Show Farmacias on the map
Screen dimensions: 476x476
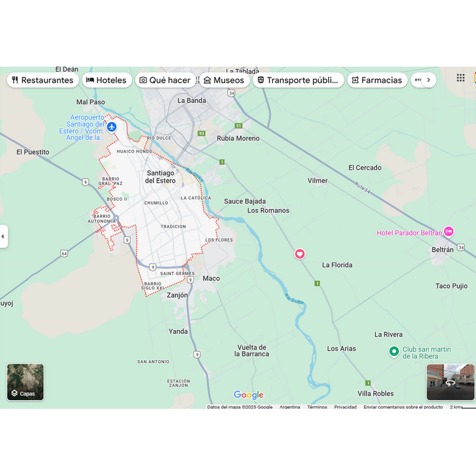(377, 80)
